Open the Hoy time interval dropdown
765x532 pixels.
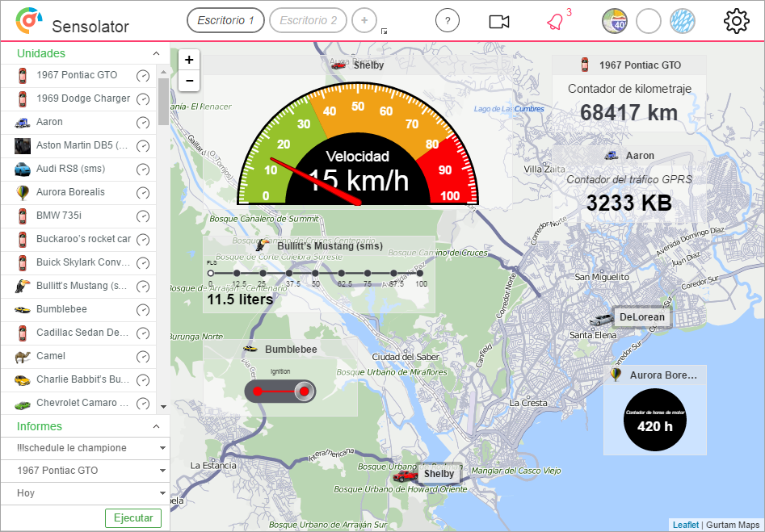(86, 493)
